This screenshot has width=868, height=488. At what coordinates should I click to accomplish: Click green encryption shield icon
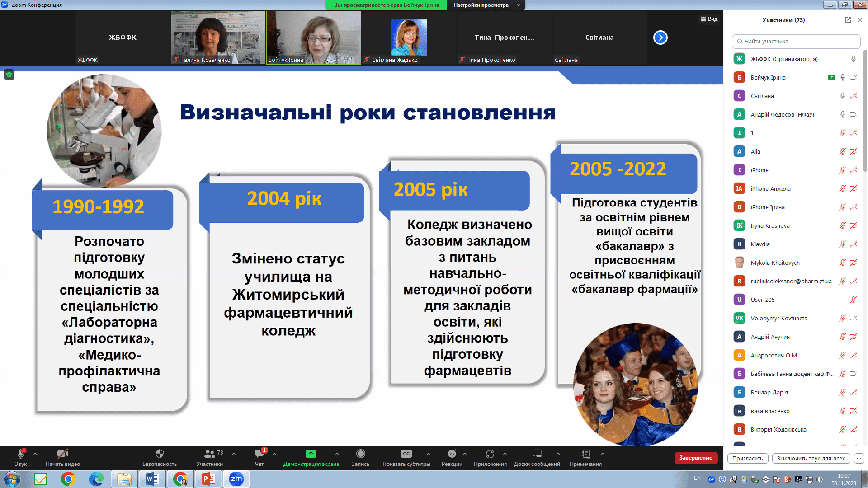[9, 75]
